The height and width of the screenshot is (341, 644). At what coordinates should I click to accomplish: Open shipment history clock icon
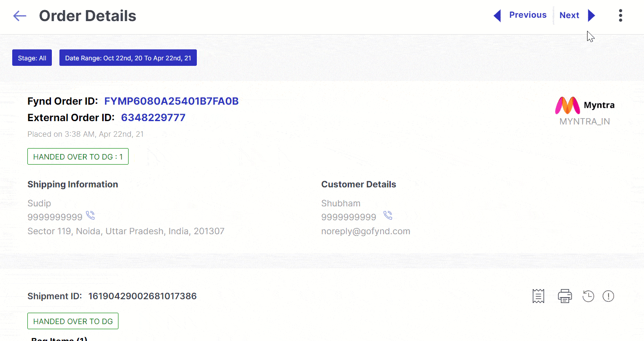tap(588, 296)
